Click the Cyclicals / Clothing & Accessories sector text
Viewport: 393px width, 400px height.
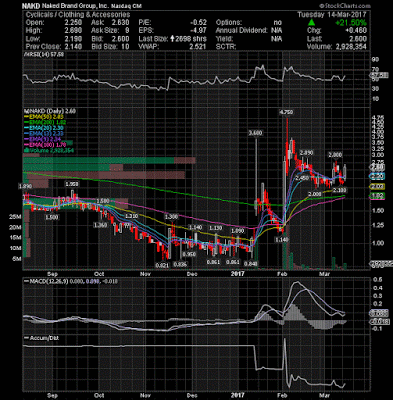(x=78, y=15)
